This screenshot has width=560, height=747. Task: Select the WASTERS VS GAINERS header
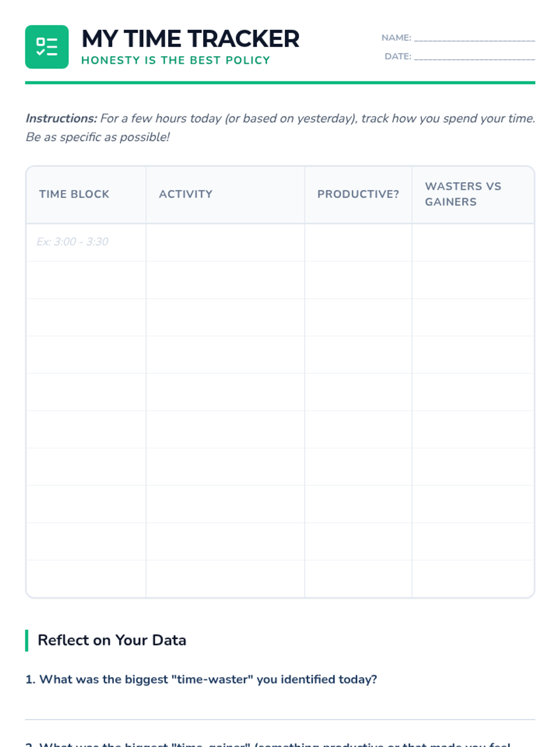coord(463,194)
